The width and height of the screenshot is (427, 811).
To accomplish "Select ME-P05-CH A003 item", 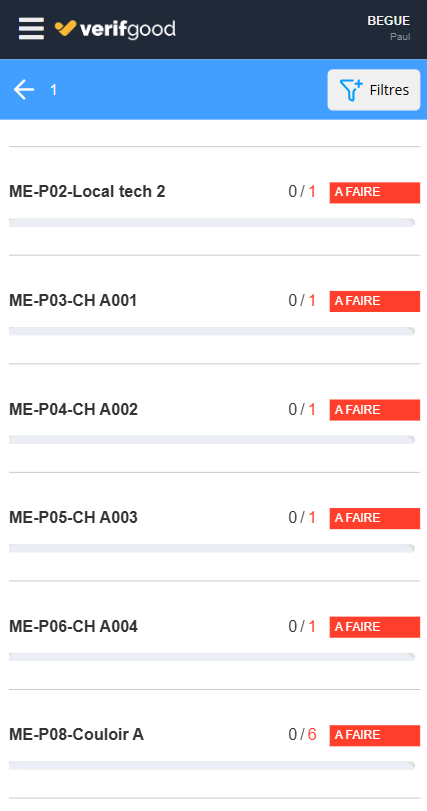I will tap(215, 527).
